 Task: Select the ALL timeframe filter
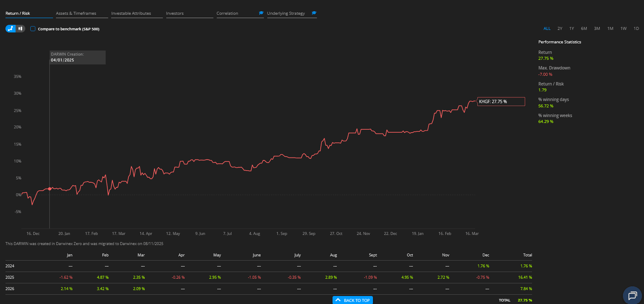click(x=547, y=28)
